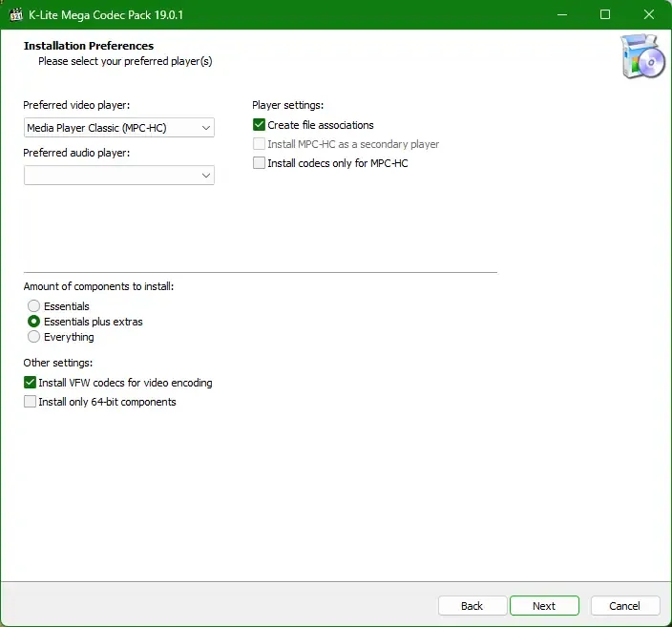Viewport: 672px width, 627px height.
Task: Open the Preferred video player dropdown
Action: (119, 128)
